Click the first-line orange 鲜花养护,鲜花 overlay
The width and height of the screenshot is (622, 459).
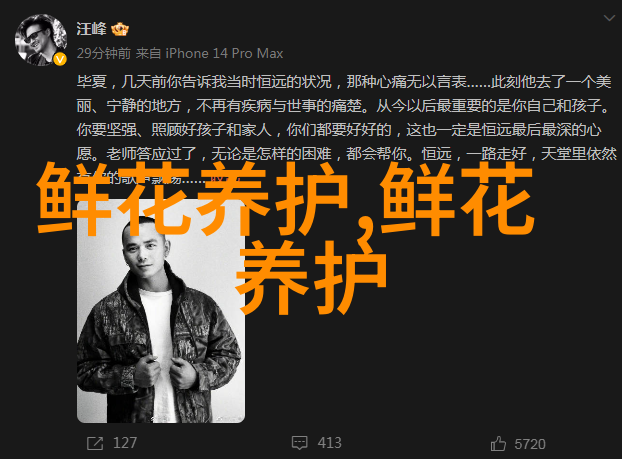[285, 199]
